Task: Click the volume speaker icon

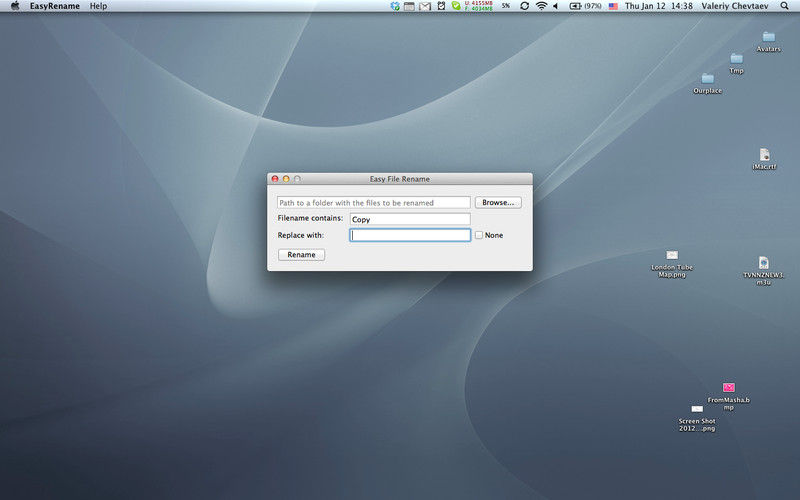Action: [x=556, y=6]
